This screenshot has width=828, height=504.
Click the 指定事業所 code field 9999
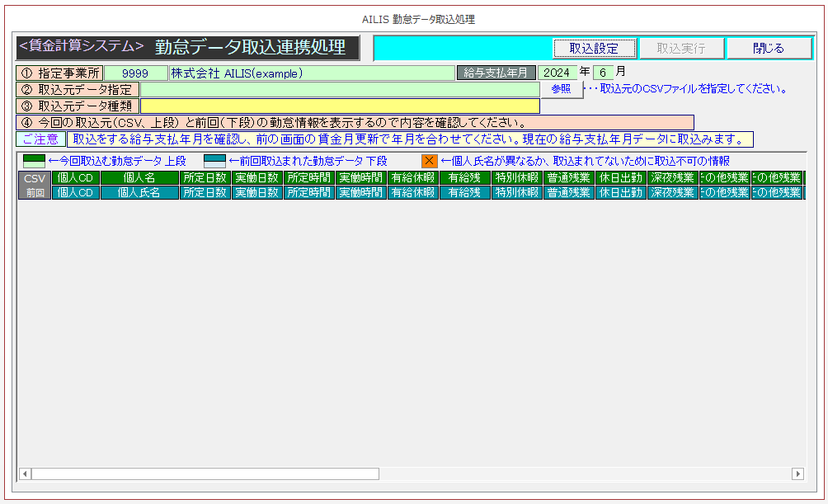coord(135,73)
